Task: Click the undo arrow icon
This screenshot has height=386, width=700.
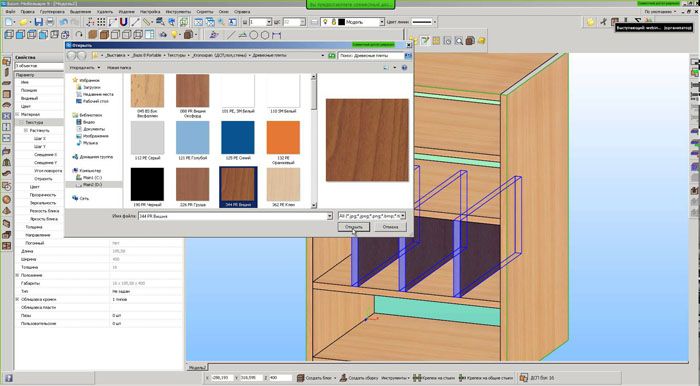Action: tap(64, 22)
